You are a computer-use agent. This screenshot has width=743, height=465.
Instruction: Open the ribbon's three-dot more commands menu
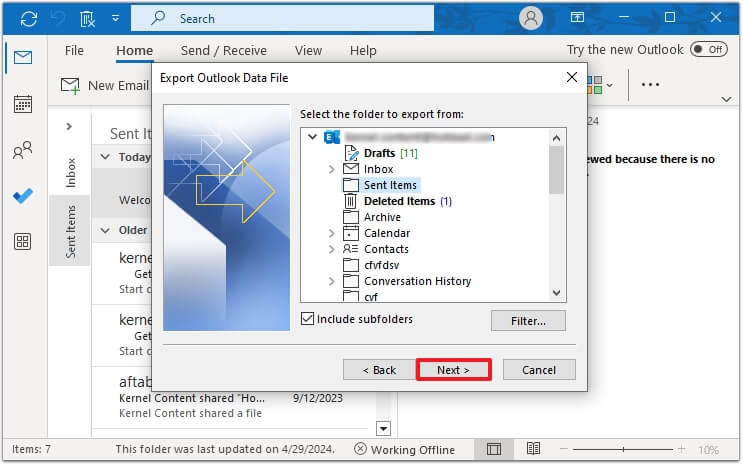pyautogui.click(x=650, y=84)
